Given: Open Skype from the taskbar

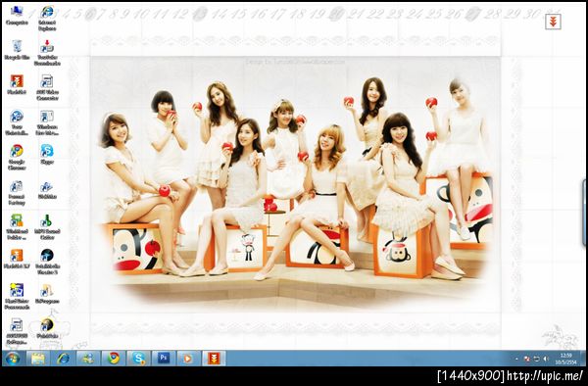Looking at the screenshot, I should pyautogui.click(x=138, y=359).
